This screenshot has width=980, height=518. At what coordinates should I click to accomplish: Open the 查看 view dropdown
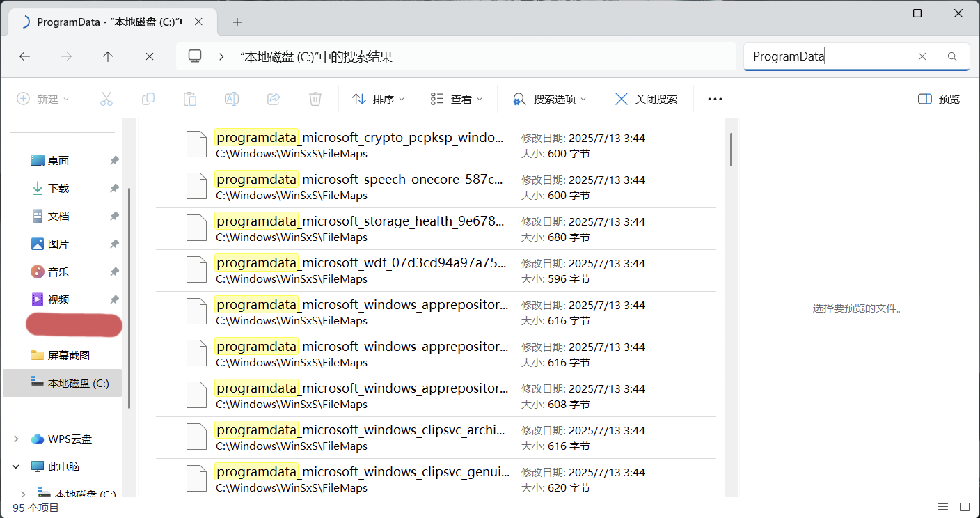pos(457,99)
